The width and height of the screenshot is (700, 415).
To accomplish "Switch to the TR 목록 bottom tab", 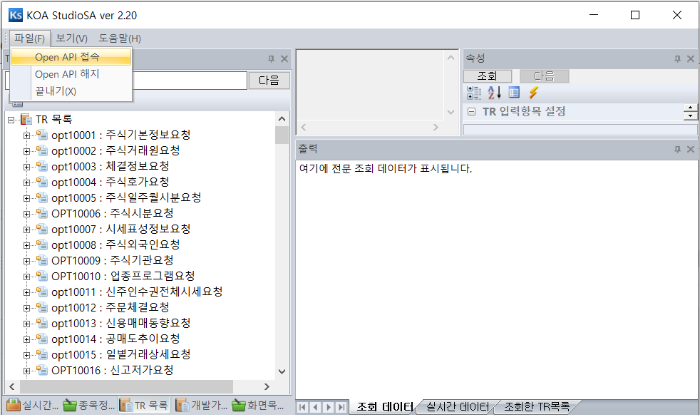I will 144,405.
